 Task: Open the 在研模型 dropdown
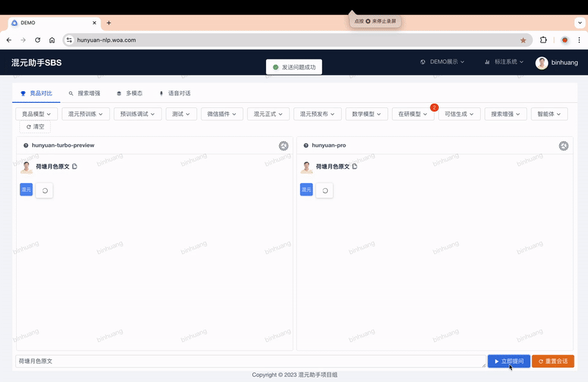point(413,114)
